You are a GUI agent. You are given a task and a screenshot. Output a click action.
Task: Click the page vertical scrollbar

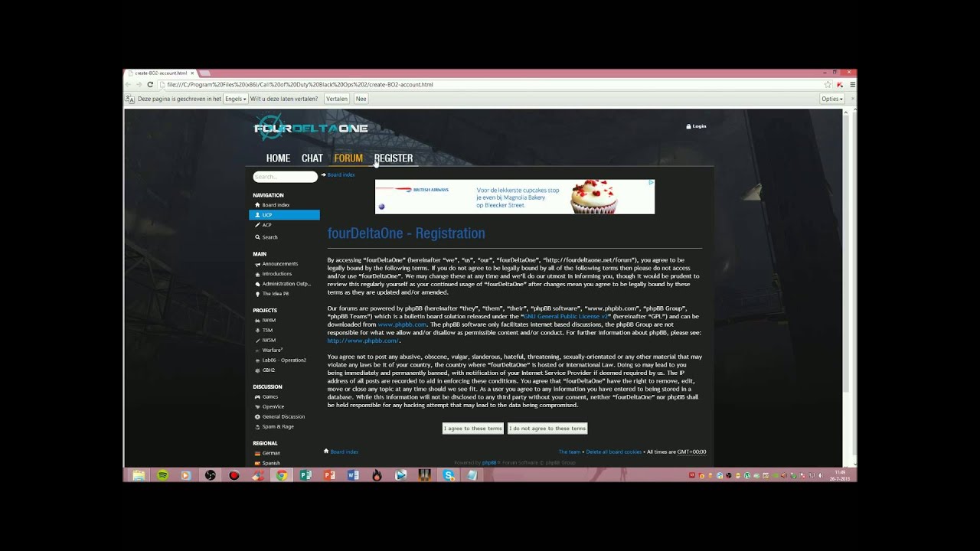point(846,288)
